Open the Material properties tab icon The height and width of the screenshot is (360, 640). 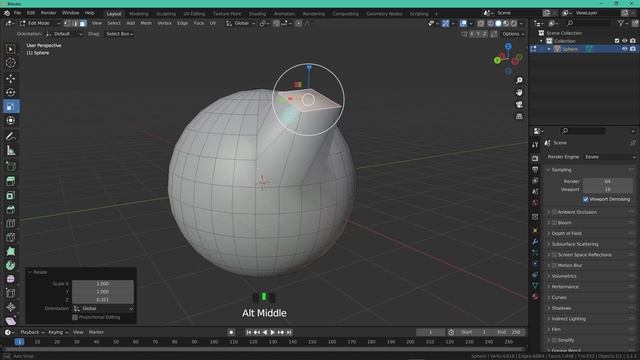pyautogui.click(x=535, y=297)
